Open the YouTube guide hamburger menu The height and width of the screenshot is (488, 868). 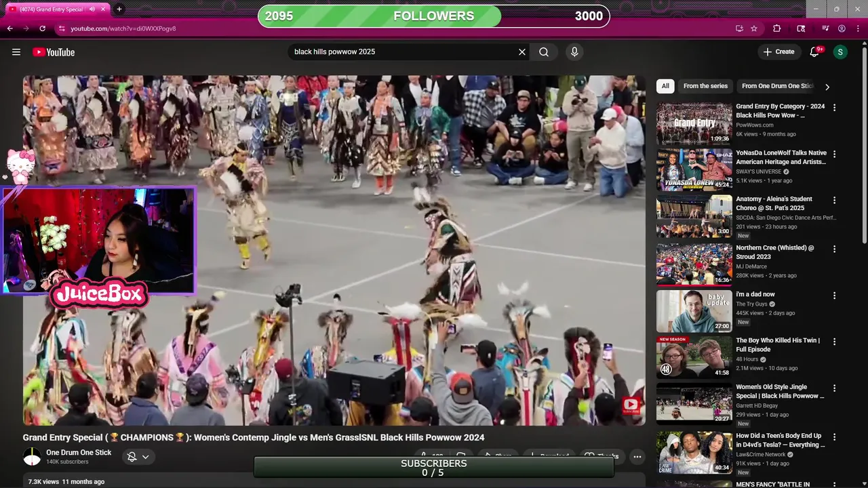(16, 52)
